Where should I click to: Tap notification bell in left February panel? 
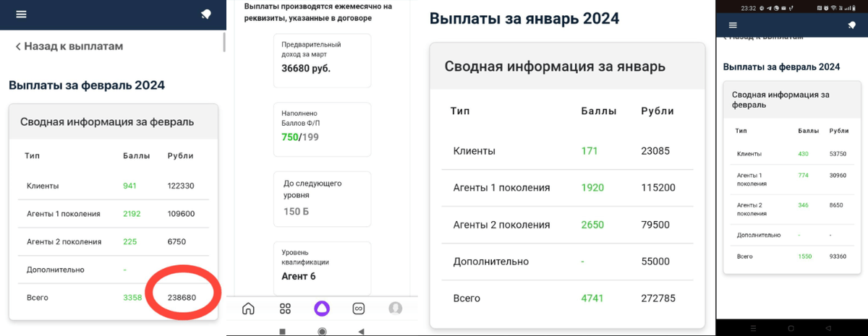206,14
